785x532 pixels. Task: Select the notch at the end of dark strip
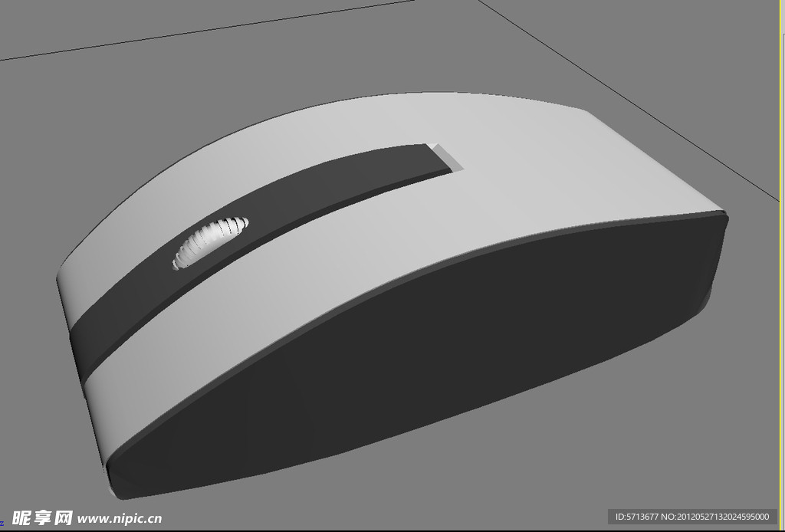(x=445, y=157)
